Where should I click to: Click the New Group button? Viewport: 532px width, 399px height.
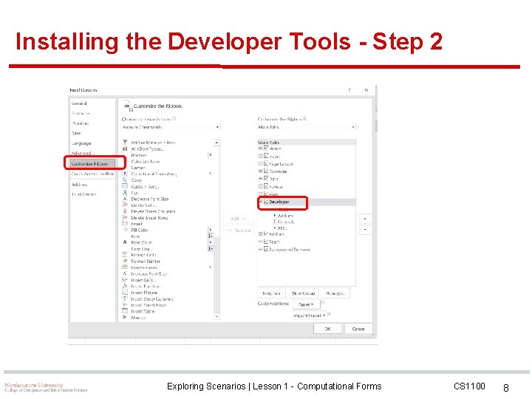pyautogui.click(x=304, y=293)
